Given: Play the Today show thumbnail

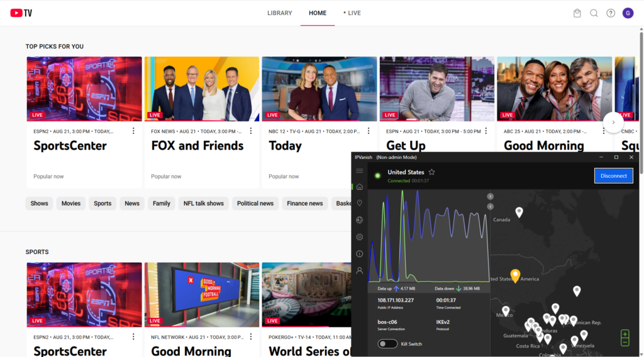Looking at the screenshot, I should point(319,89).
